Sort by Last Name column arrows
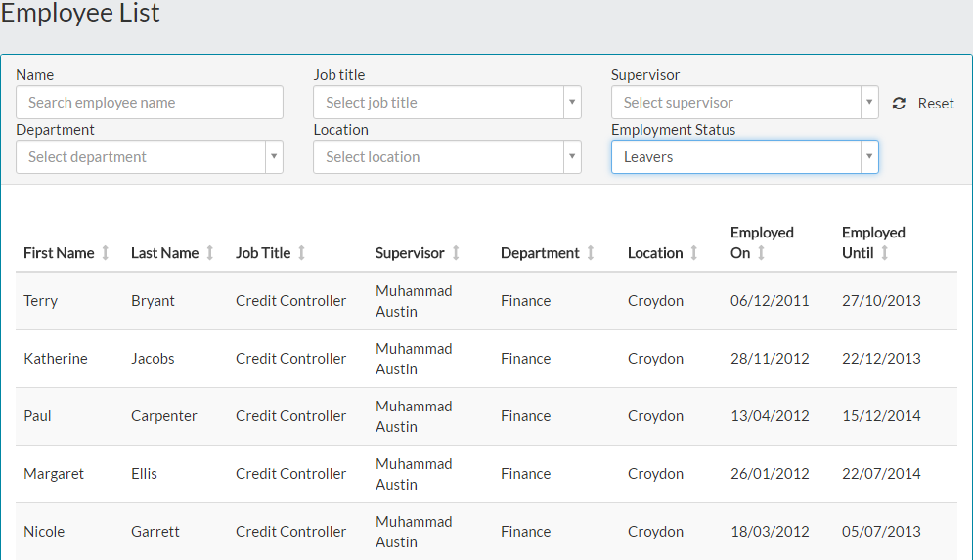 pyautogui.click(x=209, y=252)
